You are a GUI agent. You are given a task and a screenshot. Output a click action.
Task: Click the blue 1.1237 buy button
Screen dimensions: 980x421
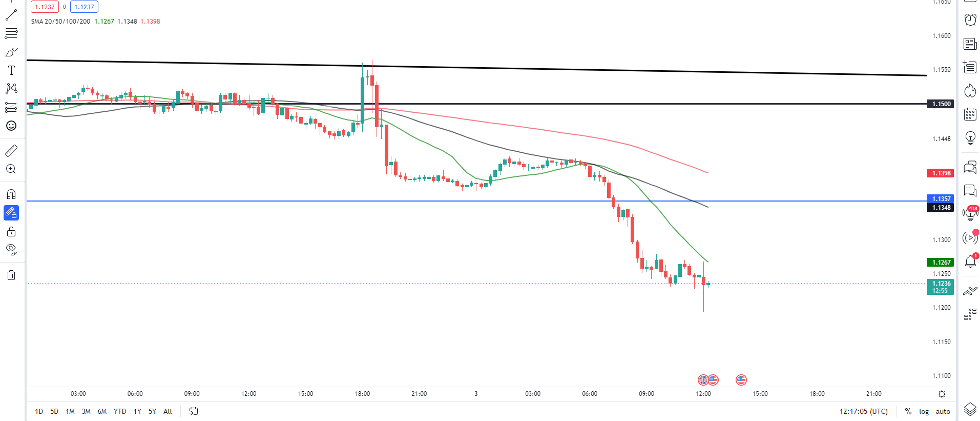point(84,7)
